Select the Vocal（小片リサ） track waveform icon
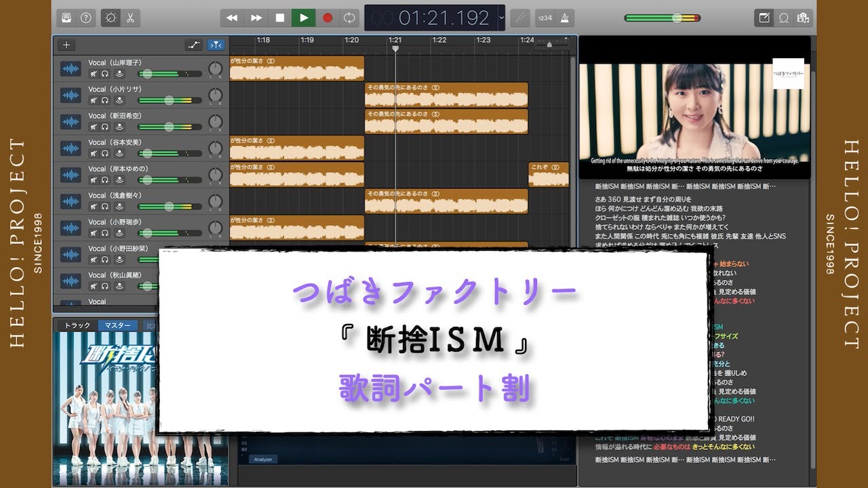The image size is (868, 488). coord(71,95)
